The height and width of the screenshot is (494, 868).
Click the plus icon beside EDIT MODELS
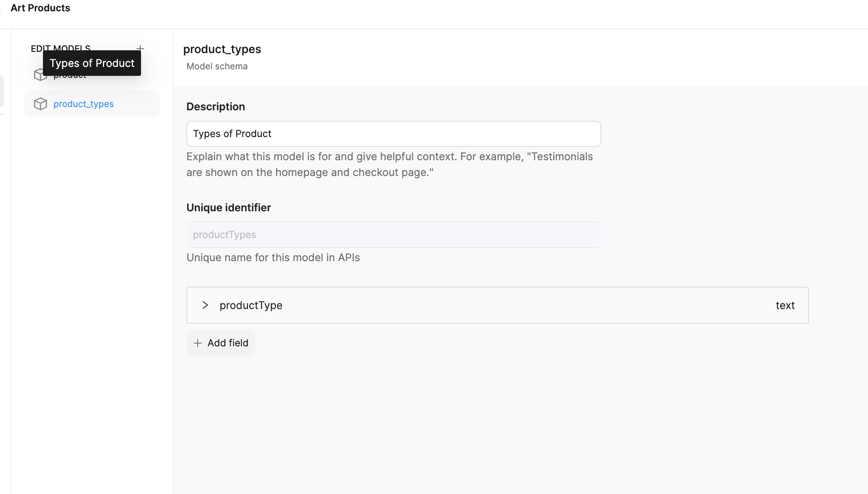140,48
